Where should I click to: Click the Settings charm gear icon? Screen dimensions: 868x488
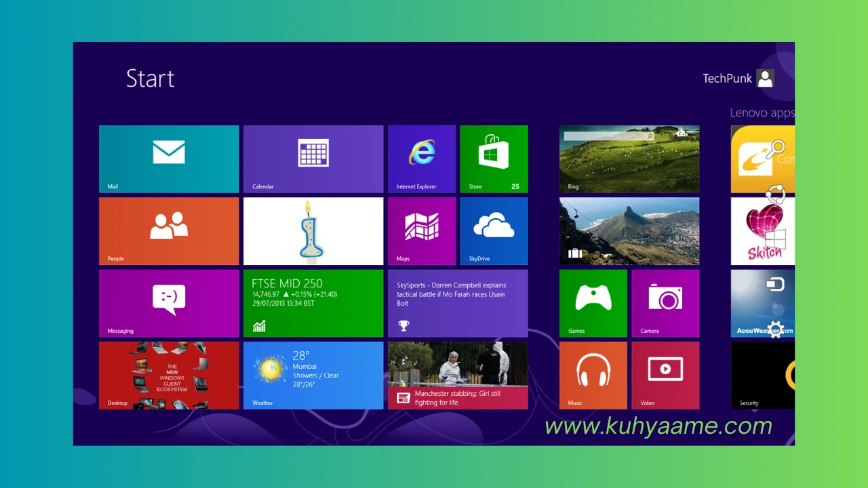point(776,330)
